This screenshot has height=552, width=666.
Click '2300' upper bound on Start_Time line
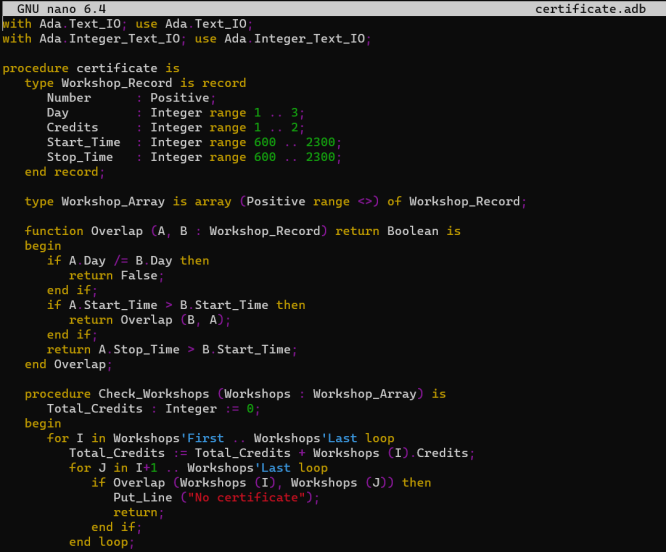click(x=321, y=142)
